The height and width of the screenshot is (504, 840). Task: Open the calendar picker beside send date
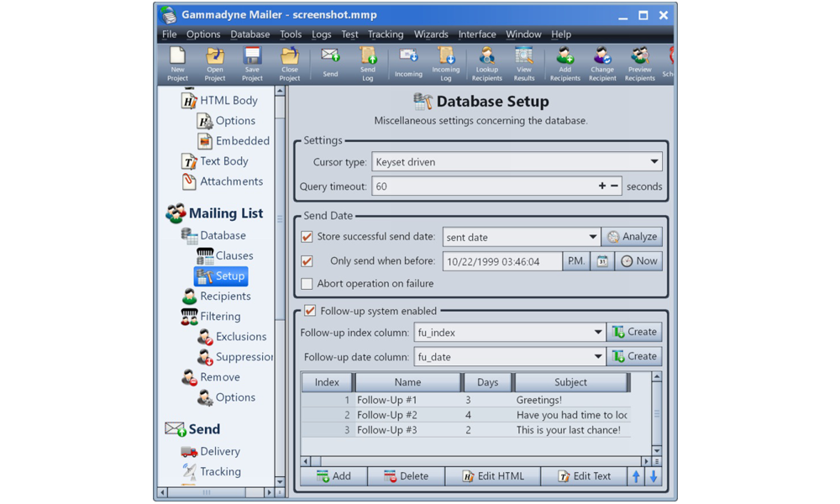602,261
